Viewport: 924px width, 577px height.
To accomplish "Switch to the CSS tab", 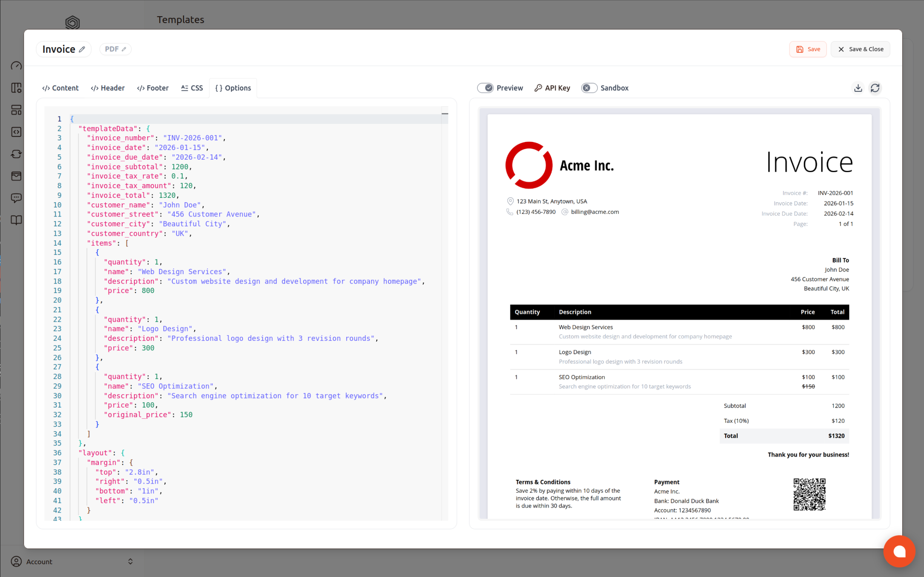I will pyautogui.click(x=192, y=88).
